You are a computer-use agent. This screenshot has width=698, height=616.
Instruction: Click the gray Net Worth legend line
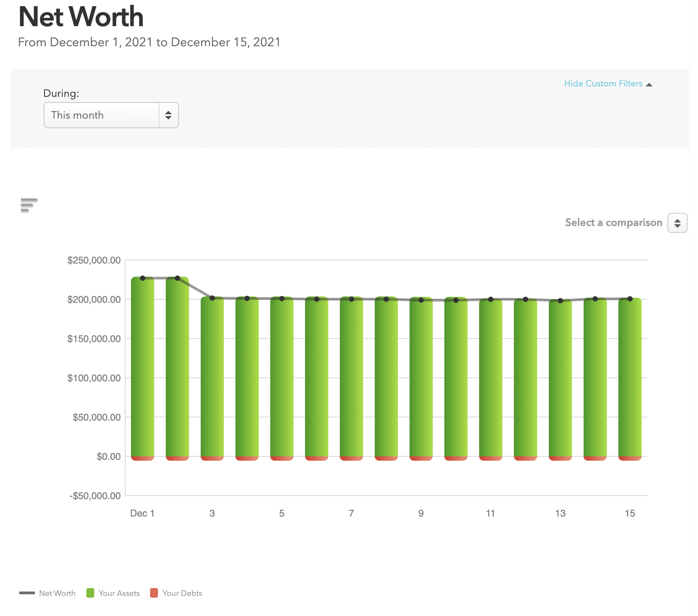27,593
